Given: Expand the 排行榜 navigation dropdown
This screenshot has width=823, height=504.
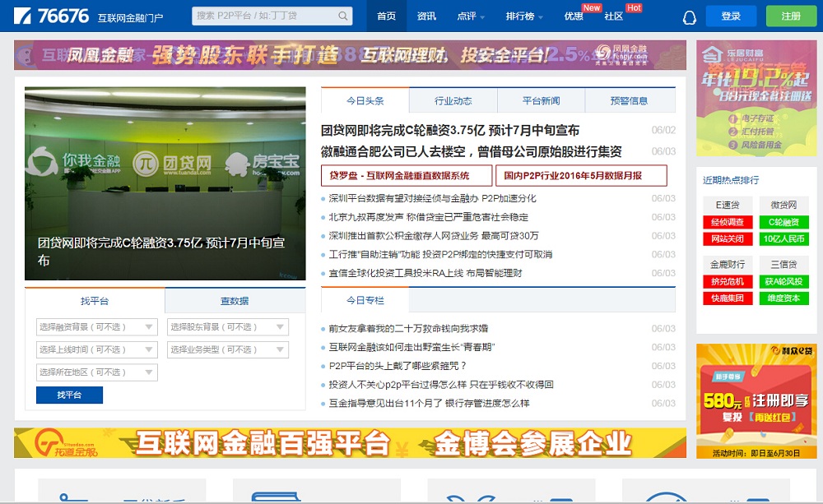Looking at the screenshot, I should click(x=523, y=16).
